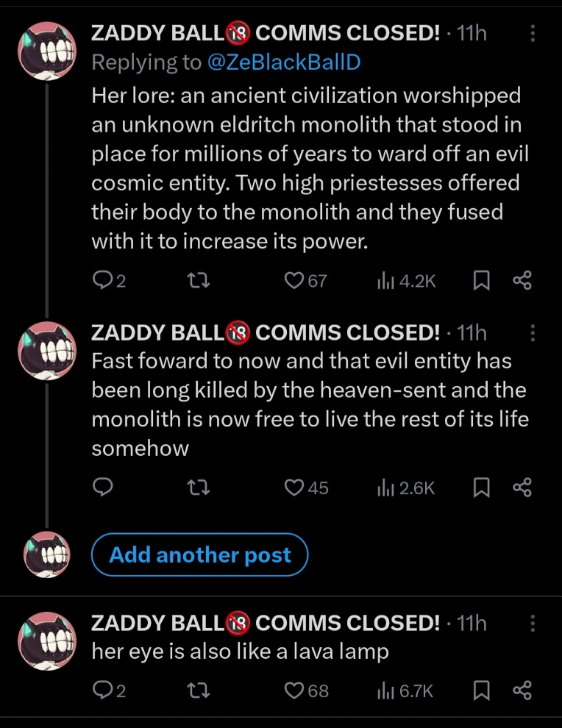Bookmark the monolith lore tweet
Image resolution: width=562 pixels, height=728 pixels.
click(482, 280)
